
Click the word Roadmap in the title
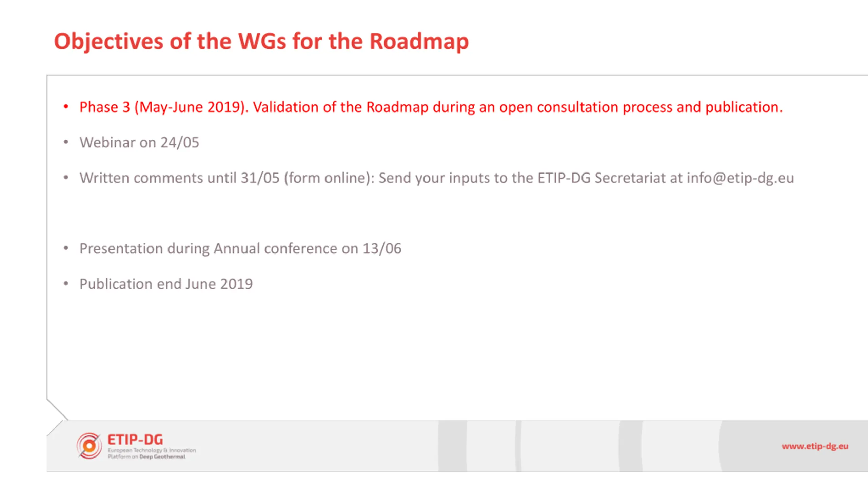tap(419, 41)
